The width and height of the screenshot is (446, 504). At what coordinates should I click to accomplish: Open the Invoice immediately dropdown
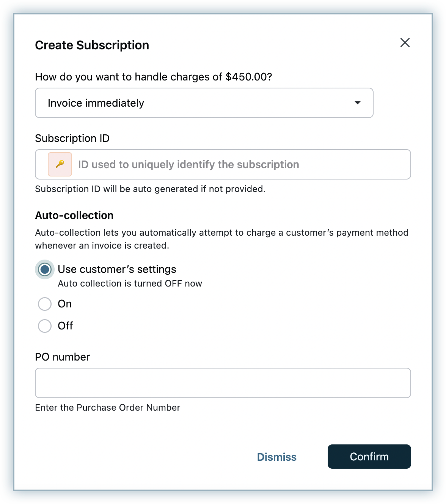click(x=204, y=103)
